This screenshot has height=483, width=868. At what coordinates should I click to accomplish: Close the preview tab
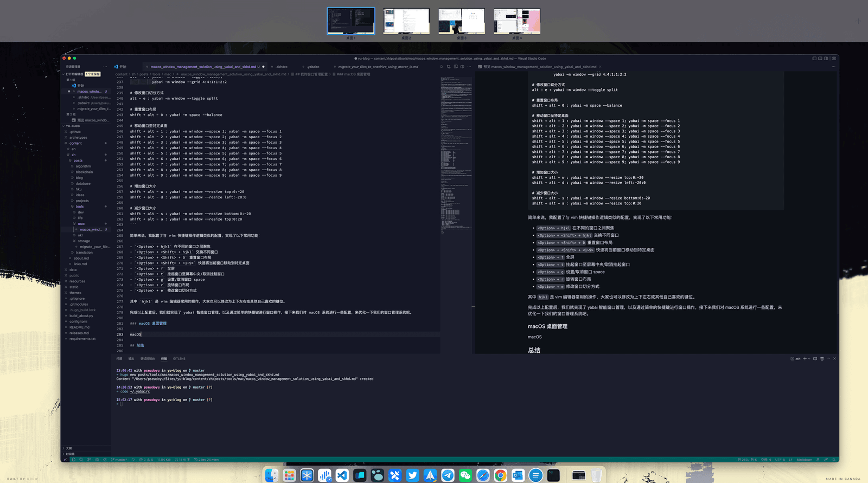[600, 67]
